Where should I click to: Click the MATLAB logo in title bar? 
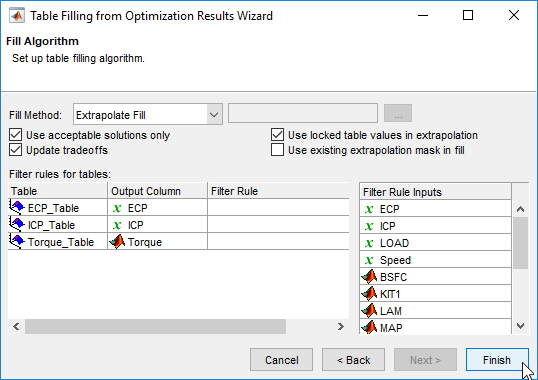tap(17, 16)
